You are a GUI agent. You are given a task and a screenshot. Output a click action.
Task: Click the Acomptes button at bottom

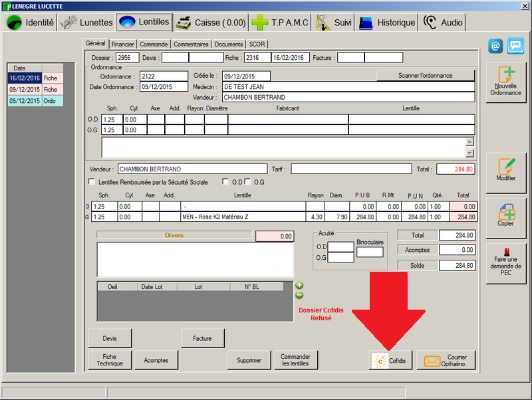click(x=156, y=360)
